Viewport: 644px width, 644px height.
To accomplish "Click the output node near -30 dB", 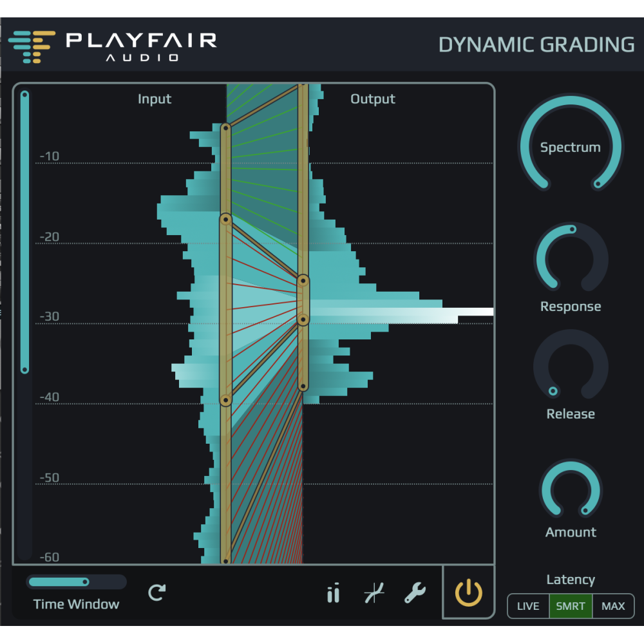I will 303,319.
